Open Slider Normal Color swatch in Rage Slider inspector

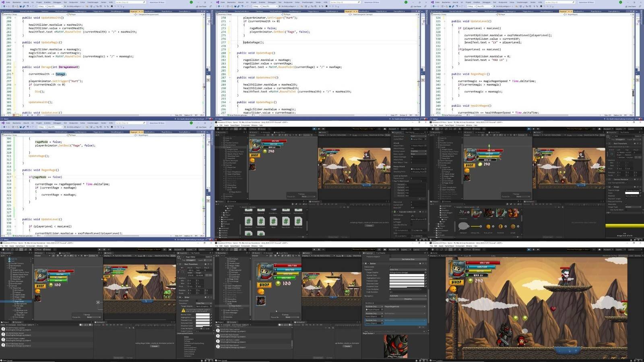tap(203, 314)
